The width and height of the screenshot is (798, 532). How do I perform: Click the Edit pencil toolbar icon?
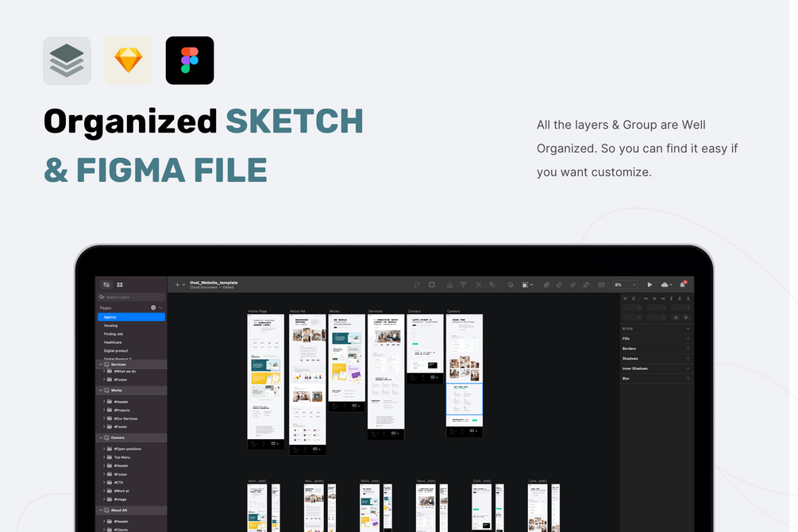coord(510,284)
